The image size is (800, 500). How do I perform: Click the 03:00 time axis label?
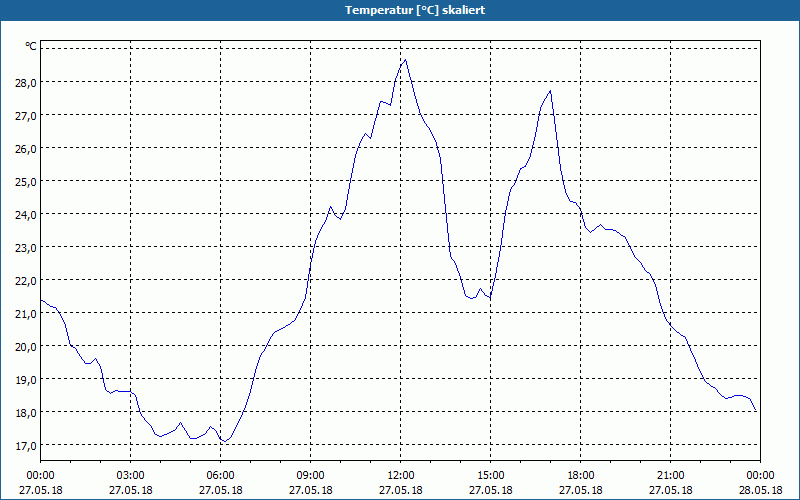[x=131, y=476]
